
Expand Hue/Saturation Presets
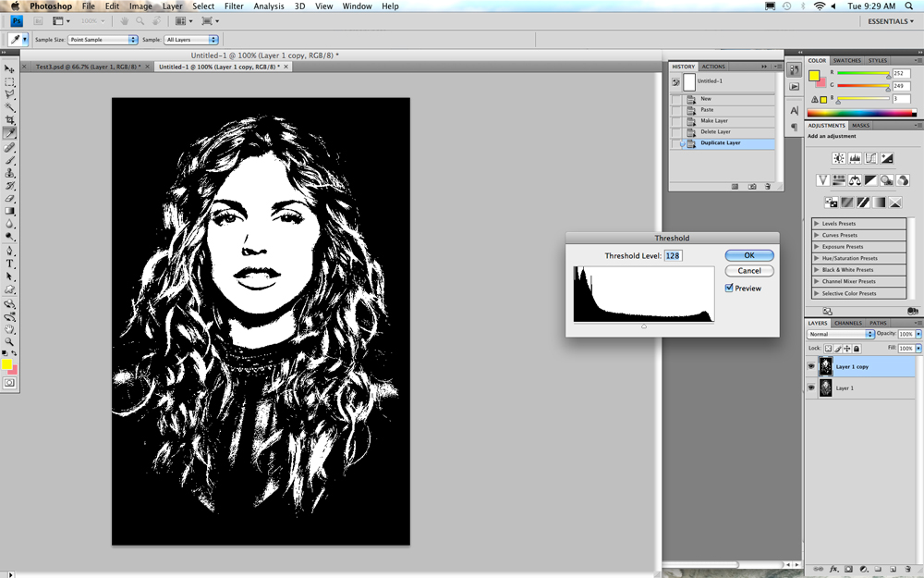click(816, 258)
